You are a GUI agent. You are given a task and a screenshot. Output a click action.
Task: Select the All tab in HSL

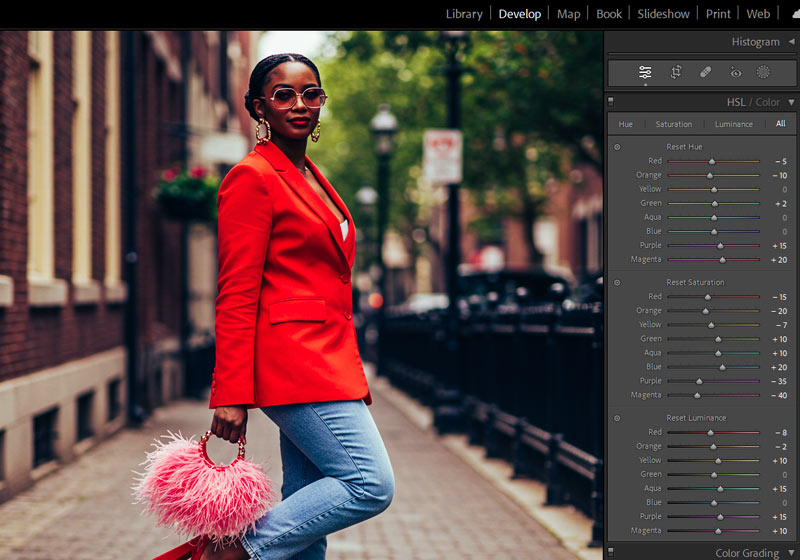pyautogui.click(x=781, y=123)
